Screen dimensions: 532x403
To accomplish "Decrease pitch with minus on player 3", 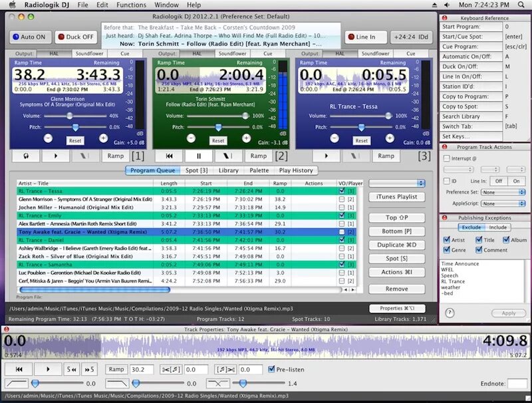I will (334, 138).
